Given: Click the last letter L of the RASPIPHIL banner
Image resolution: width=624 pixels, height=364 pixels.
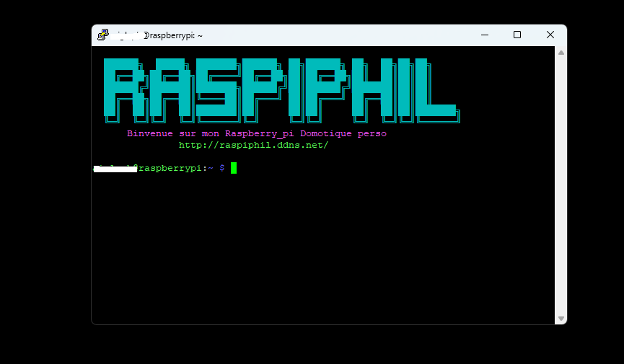Looking at the screenshot, I should [437, 90].
